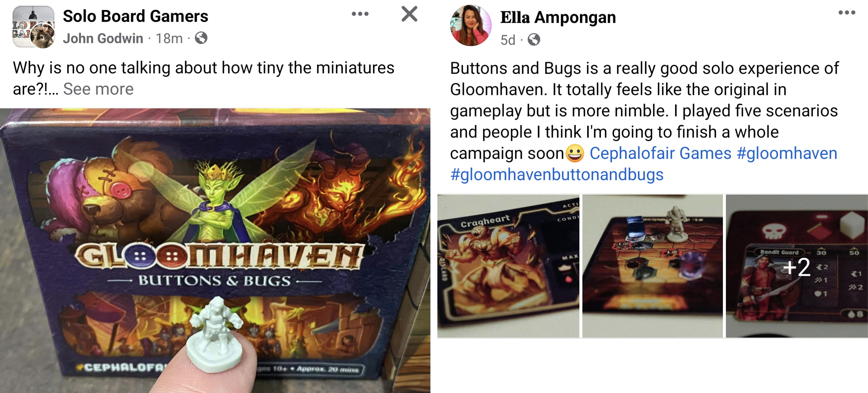Open Ella Ampongan's name link
The height and width of the screenshot is (393, 868).
558,17
